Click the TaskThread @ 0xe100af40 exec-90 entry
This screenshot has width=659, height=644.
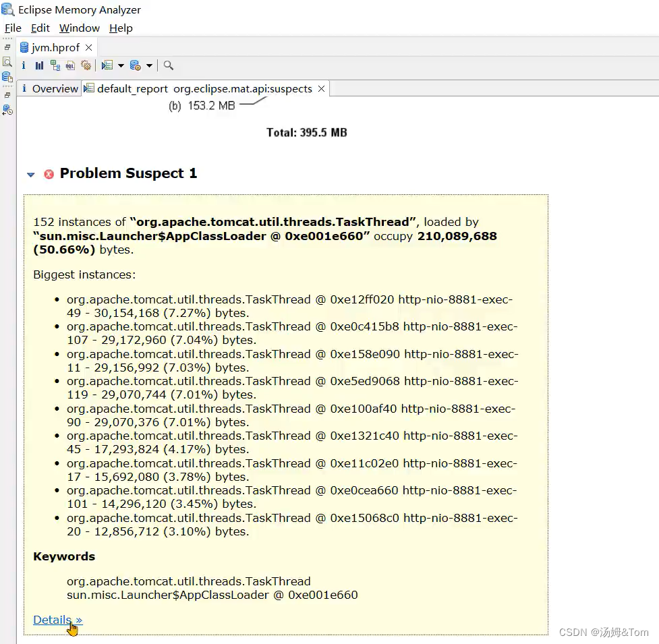(291, 415)
